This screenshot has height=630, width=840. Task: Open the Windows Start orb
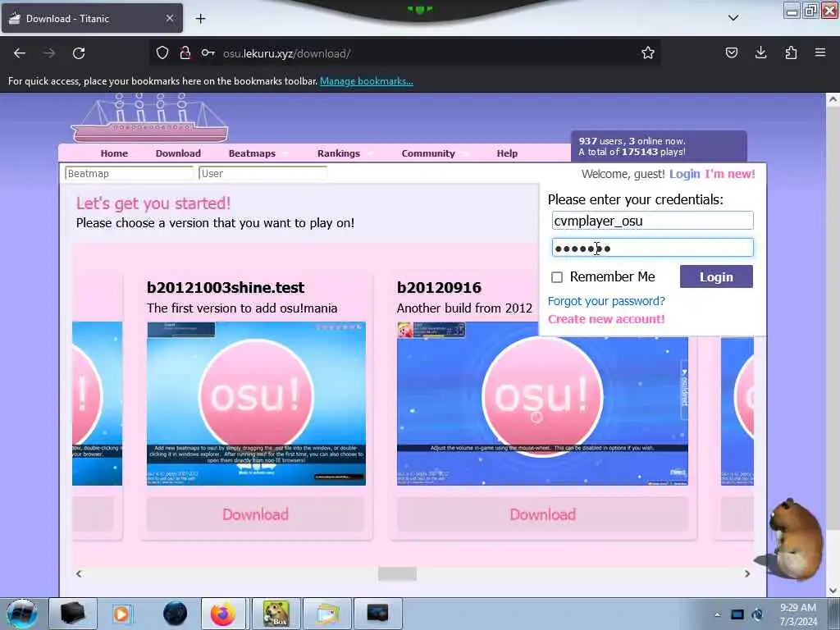(x=21, y=614)
